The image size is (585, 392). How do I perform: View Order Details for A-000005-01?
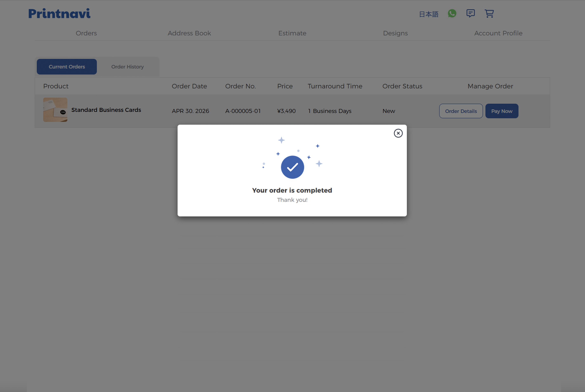(x=461, y=111)
